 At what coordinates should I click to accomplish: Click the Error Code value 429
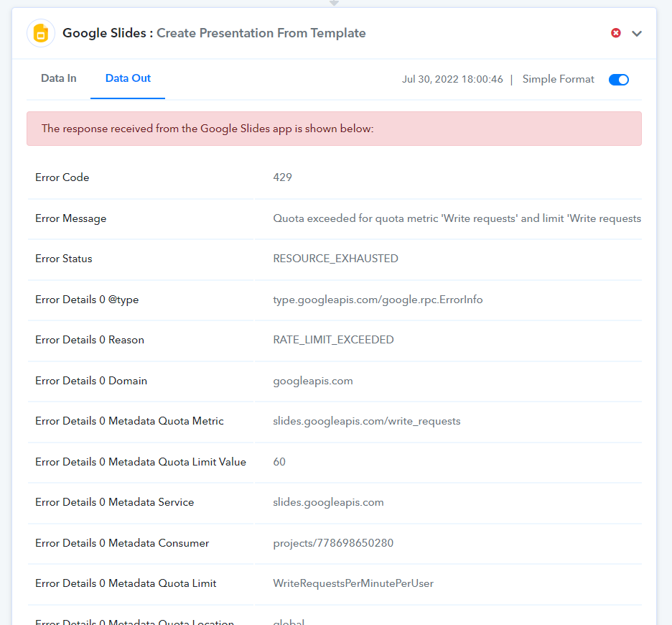pyautogui.click(x=282, y=177)
